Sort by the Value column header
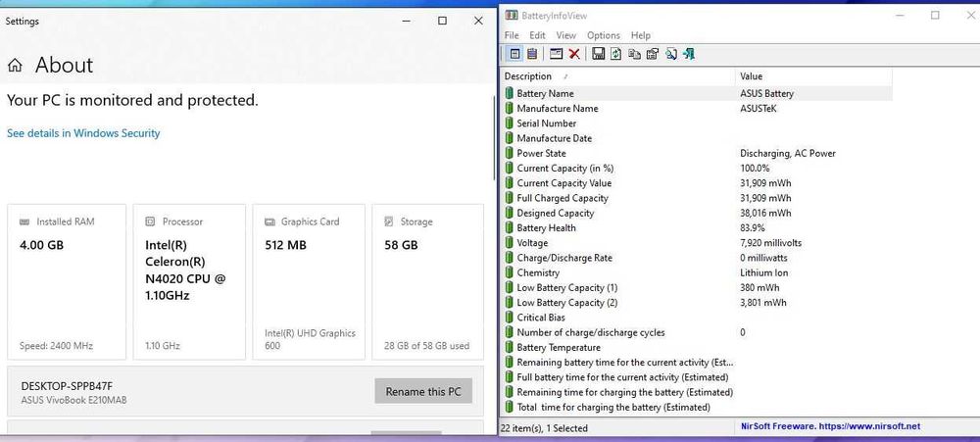This screenshot has height=442, width=980. click(x=813, y=76)
